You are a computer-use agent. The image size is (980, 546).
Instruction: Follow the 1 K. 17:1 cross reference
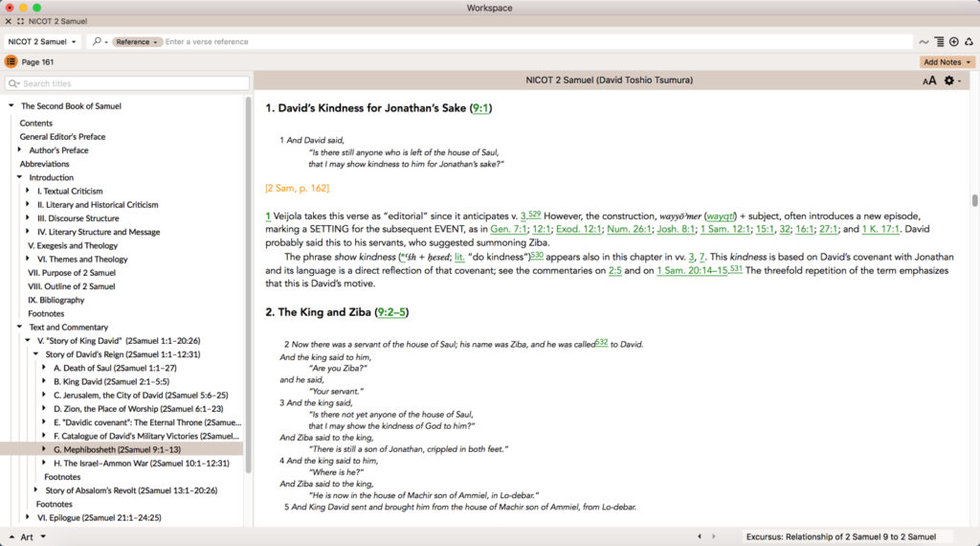pos(880,230)
